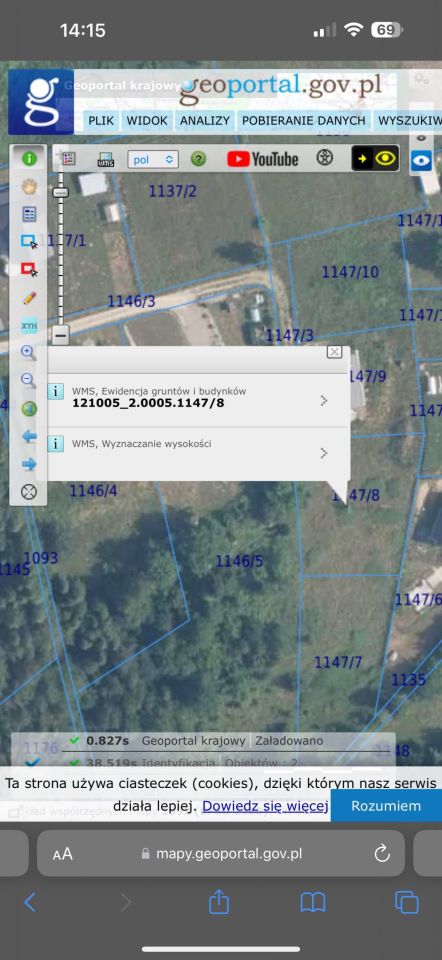Click the star-in-circle toolbar icon
Image resolution: width=442 pixels, height=960 pixels.
tap(324, 158)
